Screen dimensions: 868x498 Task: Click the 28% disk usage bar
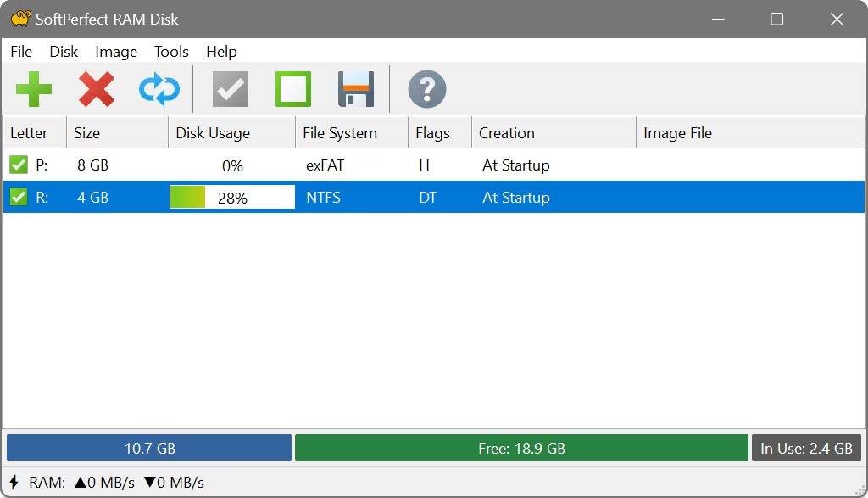coord(231,198)
